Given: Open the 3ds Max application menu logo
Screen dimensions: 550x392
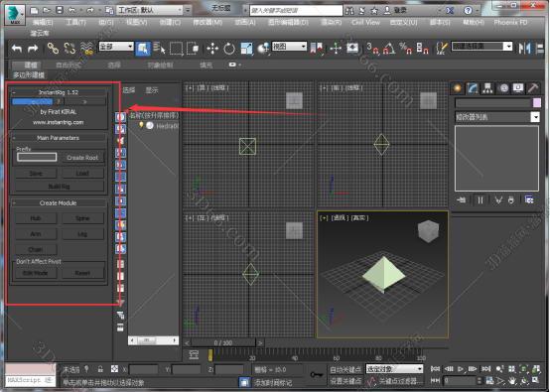Looking at the screenshot, I should coord(14,14).
